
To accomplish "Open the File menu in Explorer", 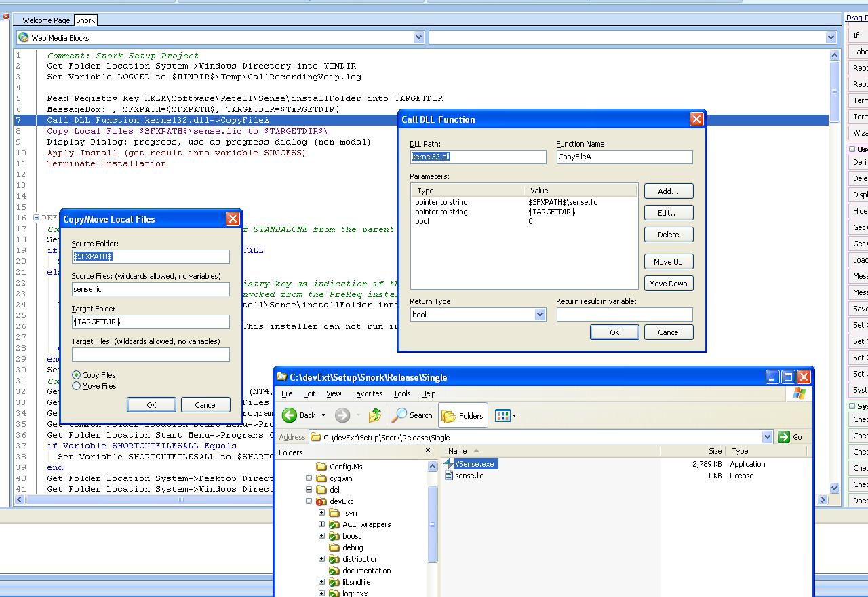I will (x=287, y=393).
